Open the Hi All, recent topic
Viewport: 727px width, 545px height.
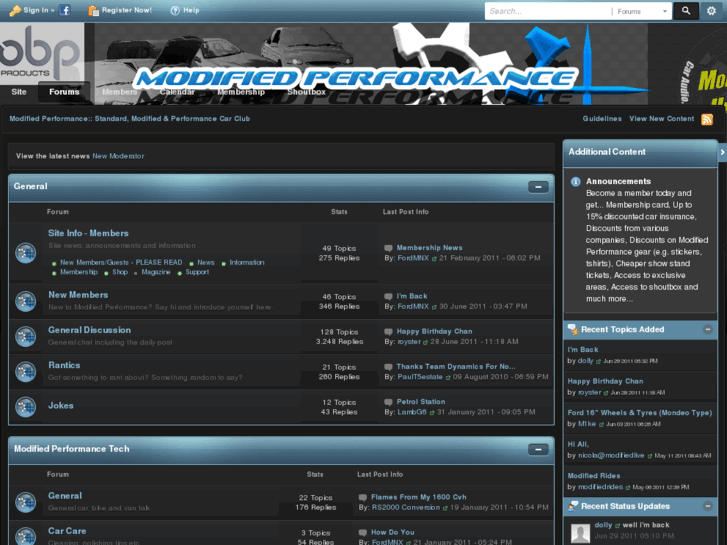click(x=578, y=444)
